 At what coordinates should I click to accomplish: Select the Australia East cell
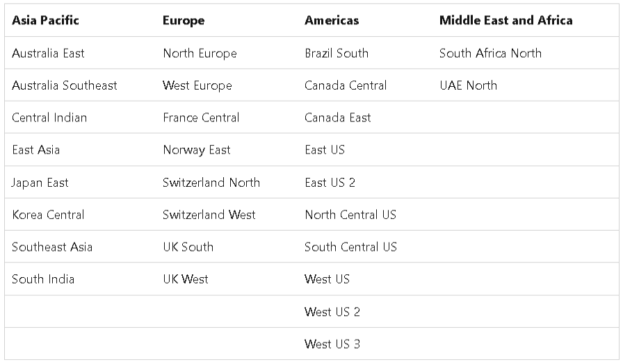(48, 53)
